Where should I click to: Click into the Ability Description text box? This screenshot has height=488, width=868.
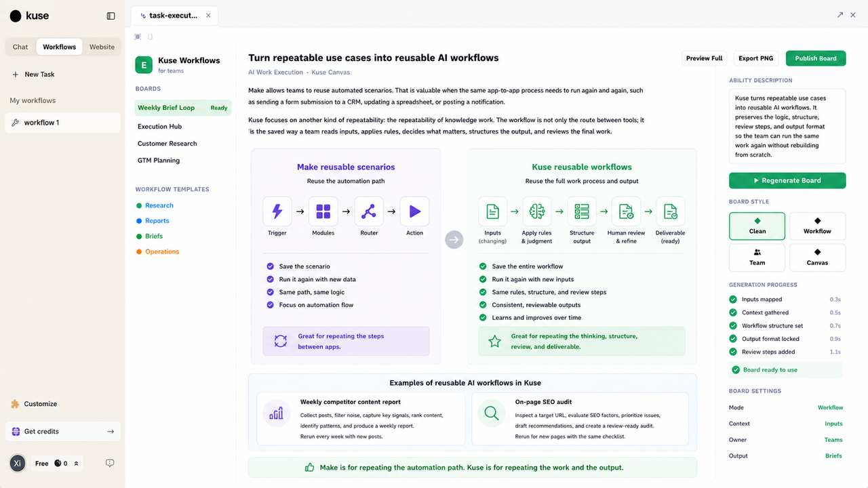point(787,126)
